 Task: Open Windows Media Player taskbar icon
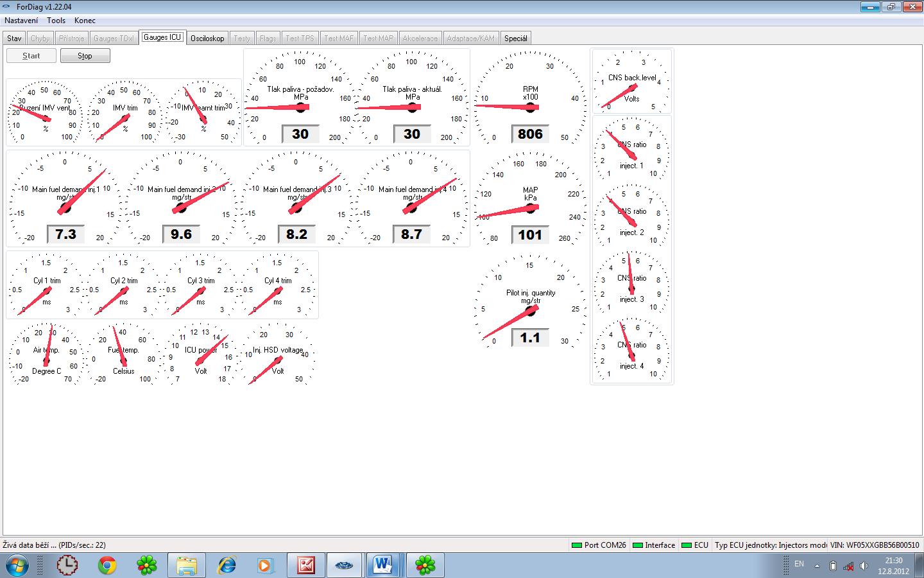click(x=265, y=565)
